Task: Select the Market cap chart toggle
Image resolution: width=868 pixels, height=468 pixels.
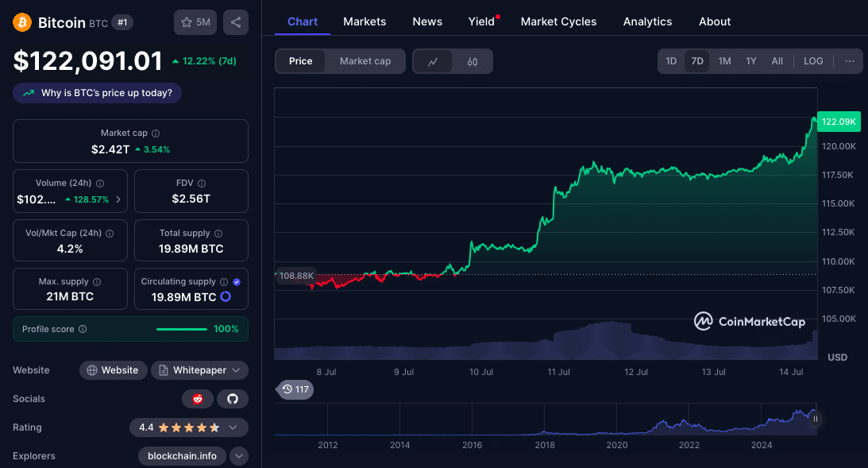Action: pos(365,61)
